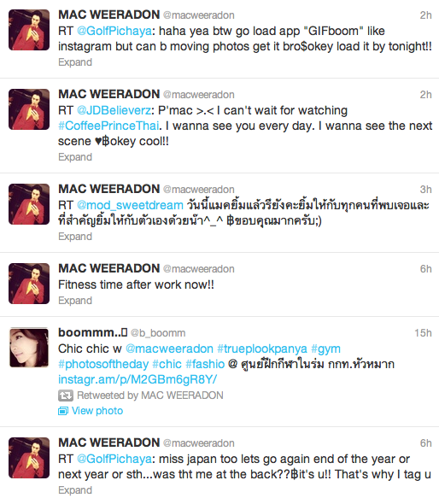Screen dimensions: 439x504
Task: Click the retweet icon beside Retweeted by MAC WEERADON
Action: (66, 396)
